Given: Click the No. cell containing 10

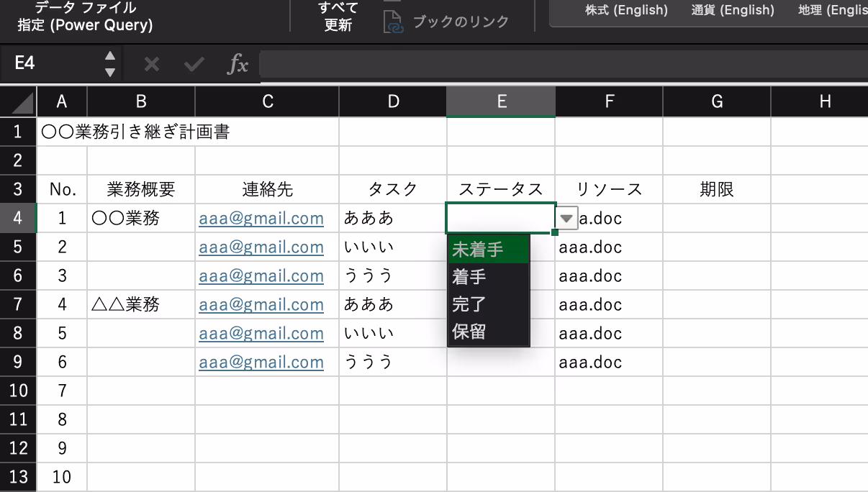Looking at the screenshot, I should [x=62, y=477].
